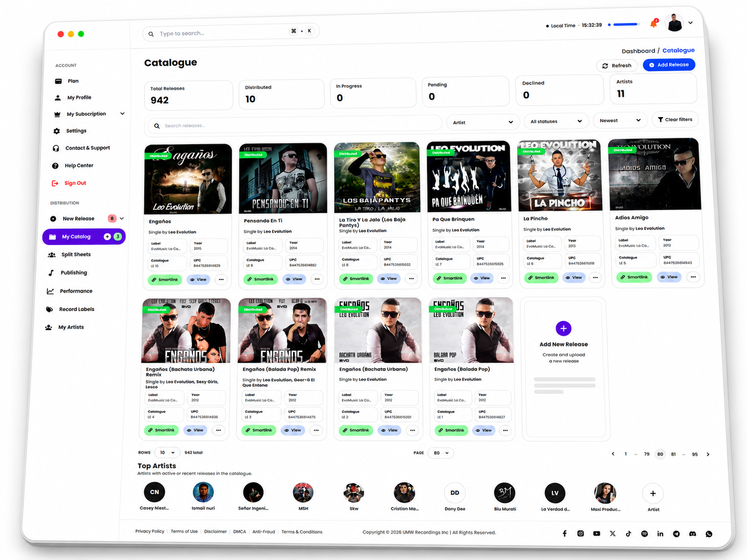Click Dashboard breadcrumb link
Screen dimensions: 747x560
pos(638,51)
